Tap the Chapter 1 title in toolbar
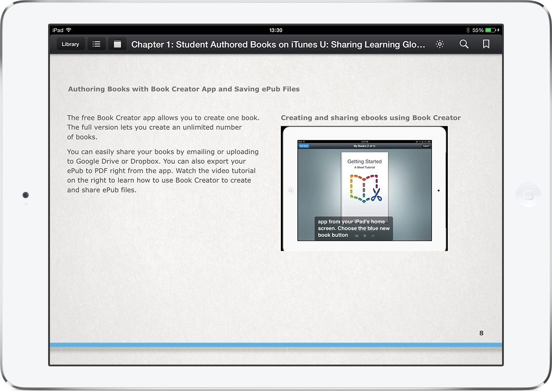552x392 pixels. 278,45
